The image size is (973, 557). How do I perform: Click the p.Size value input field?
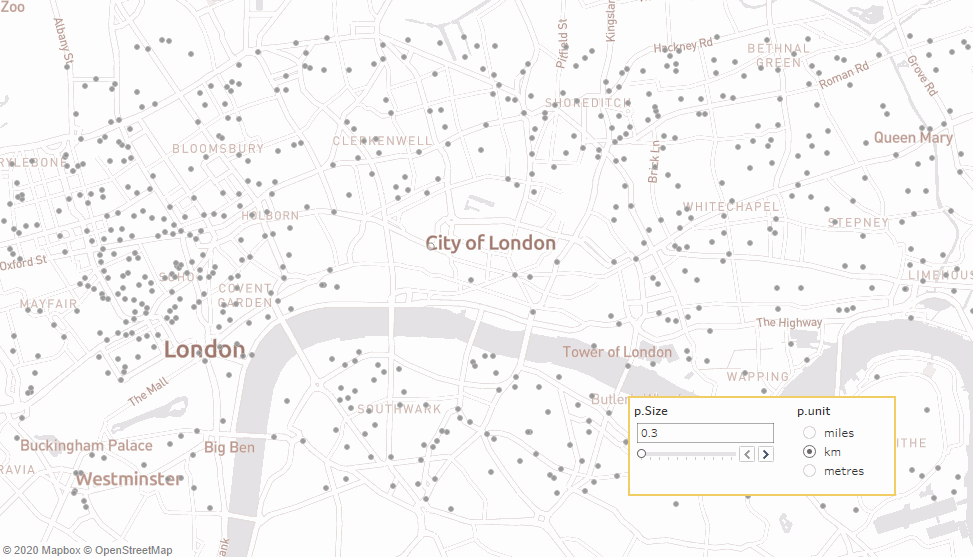[705, 433]
